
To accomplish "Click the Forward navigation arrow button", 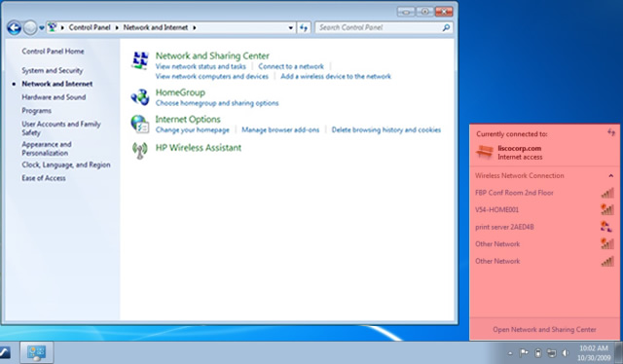I will (x=30, y=28).
